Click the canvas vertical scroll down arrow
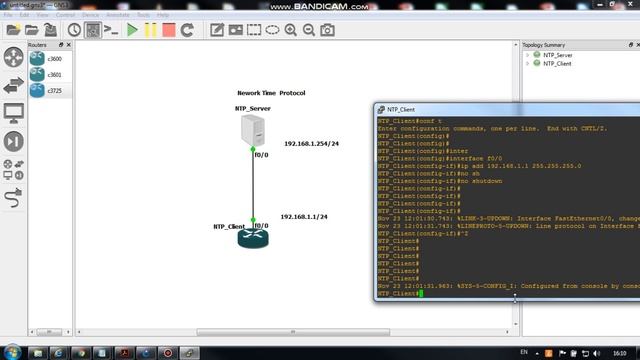This screenshot has height=360, width=640. coord(516,324)
